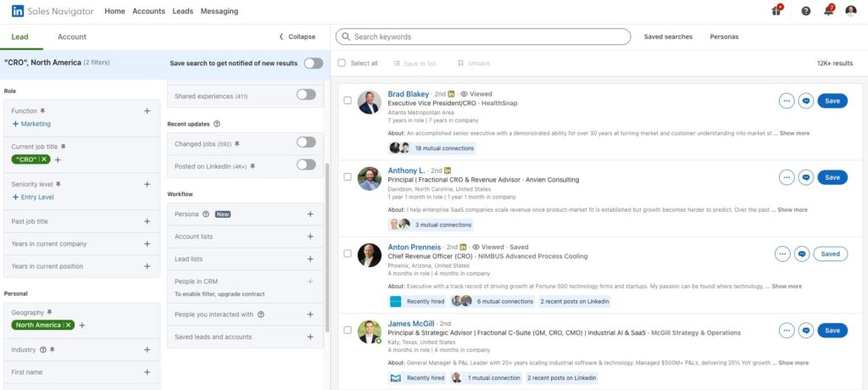Click the Persona help icon
The width and height of the screenshot is (868, 390).
tap(206, 214)
